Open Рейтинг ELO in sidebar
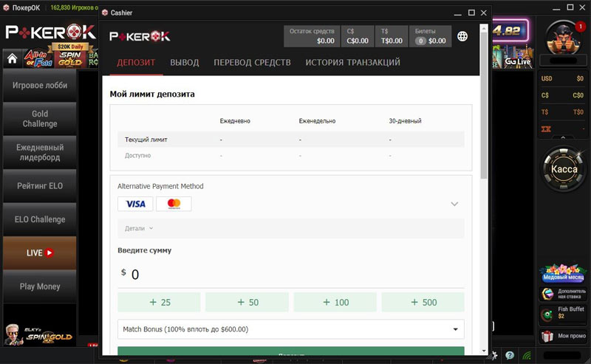This screenshot has height=364, width=591. tap(40, 186)
